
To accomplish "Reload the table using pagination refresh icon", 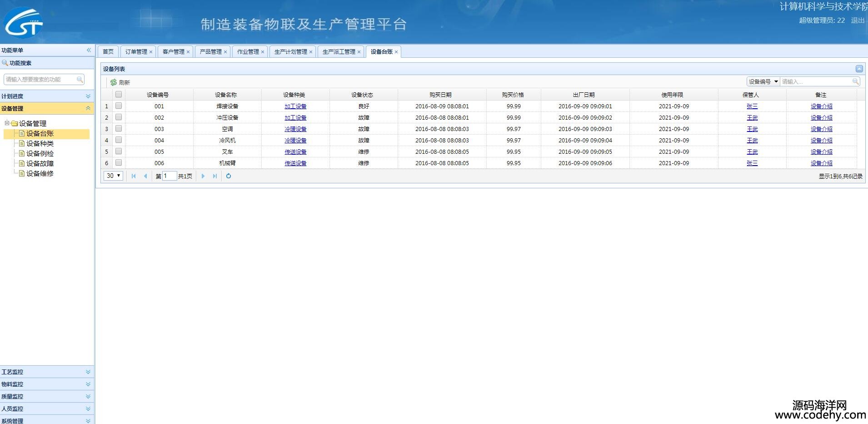I will tap(229, 176).
